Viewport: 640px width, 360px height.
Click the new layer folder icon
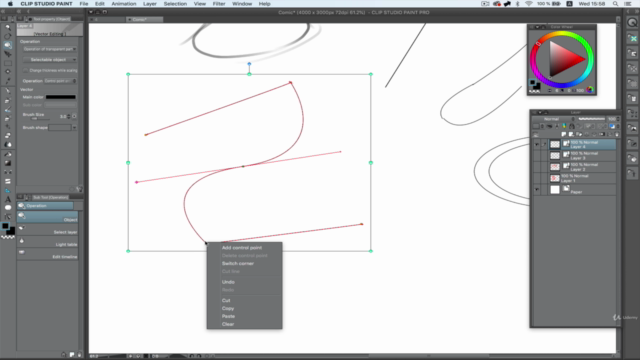point(579,134)
